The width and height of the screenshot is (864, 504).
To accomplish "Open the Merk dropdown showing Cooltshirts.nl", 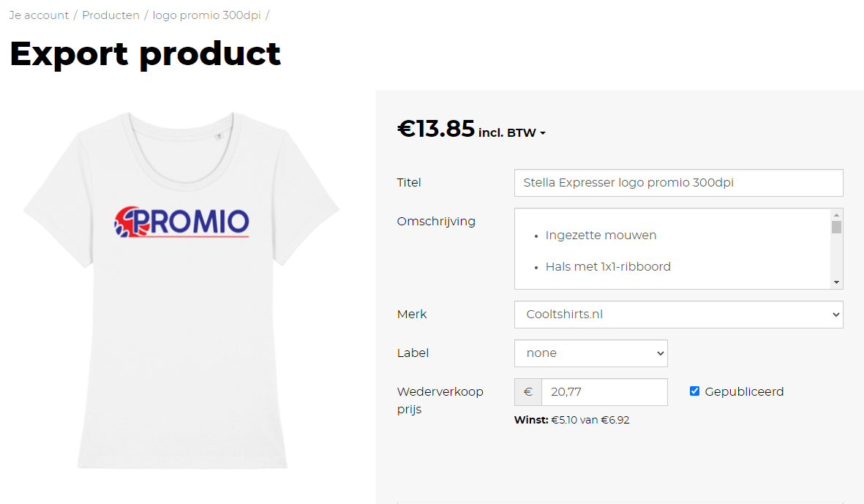I will click(x=678, y=315).
